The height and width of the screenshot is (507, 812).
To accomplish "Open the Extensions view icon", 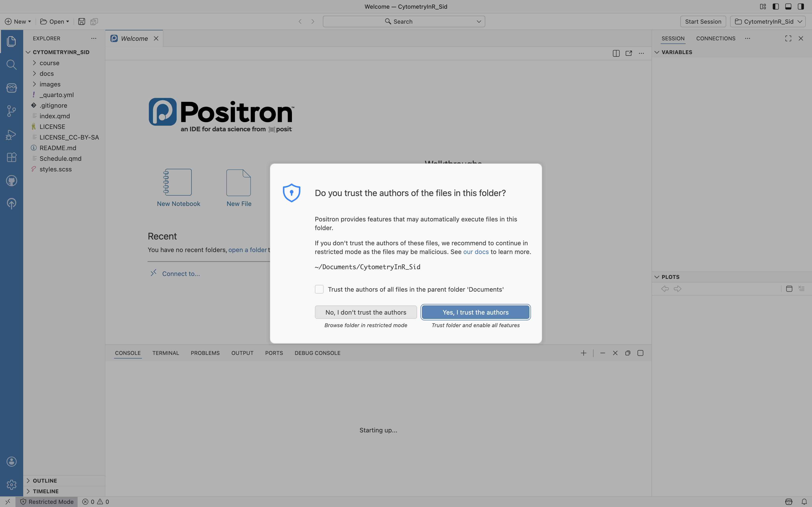I will tap(11, 157).
